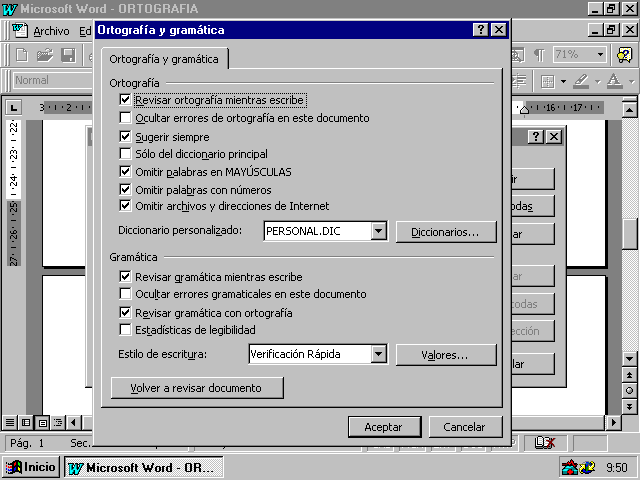
Task: Toggle Omitir palabras en MAYÚSCULAS
Action: 125,171
